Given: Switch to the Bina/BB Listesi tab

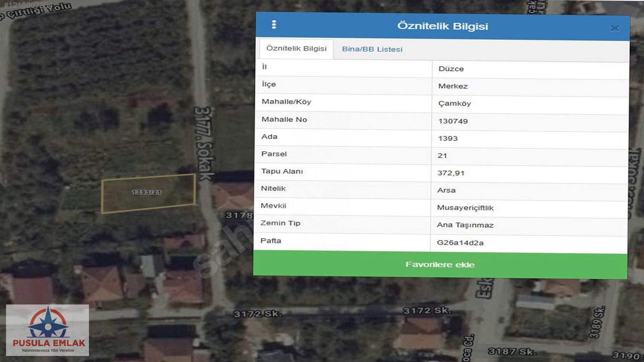Looking at the screenshot, I should (x=372, y=49).
